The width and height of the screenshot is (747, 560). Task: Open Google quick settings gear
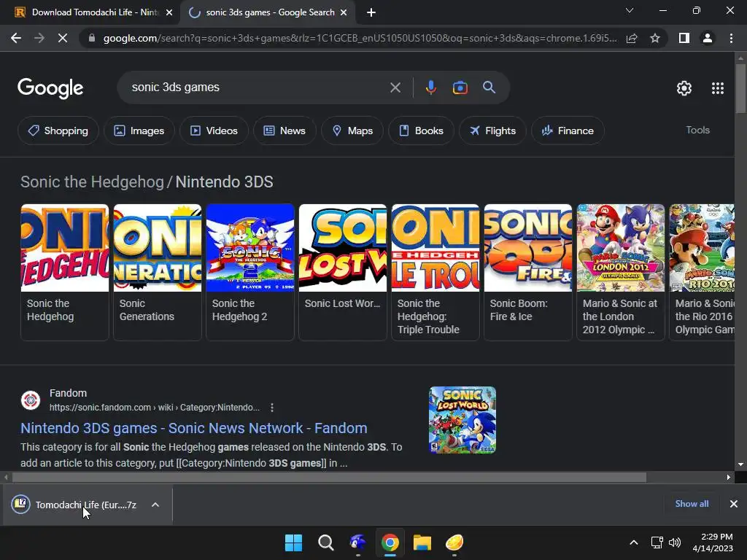pyautogui.click(x=684, y=88)
